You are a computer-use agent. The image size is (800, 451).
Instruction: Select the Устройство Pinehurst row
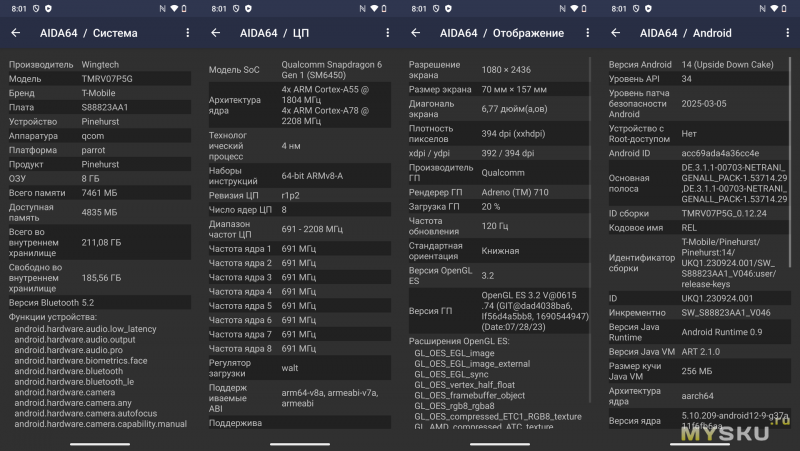(99, 122)
